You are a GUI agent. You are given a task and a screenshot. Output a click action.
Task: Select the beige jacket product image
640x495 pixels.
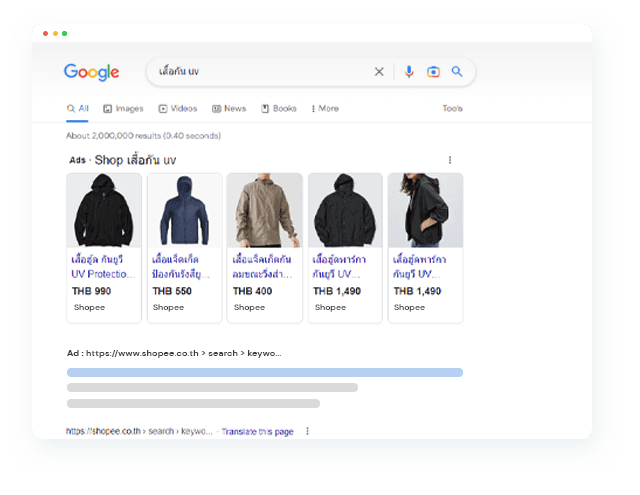[264, 210]
